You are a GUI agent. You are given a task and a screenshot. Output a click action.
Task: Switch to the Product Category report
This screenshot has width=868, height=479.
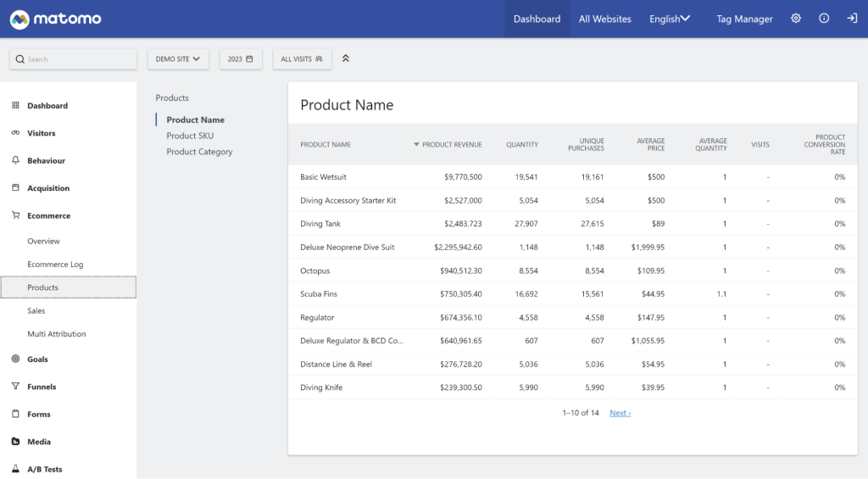(199, 152)
